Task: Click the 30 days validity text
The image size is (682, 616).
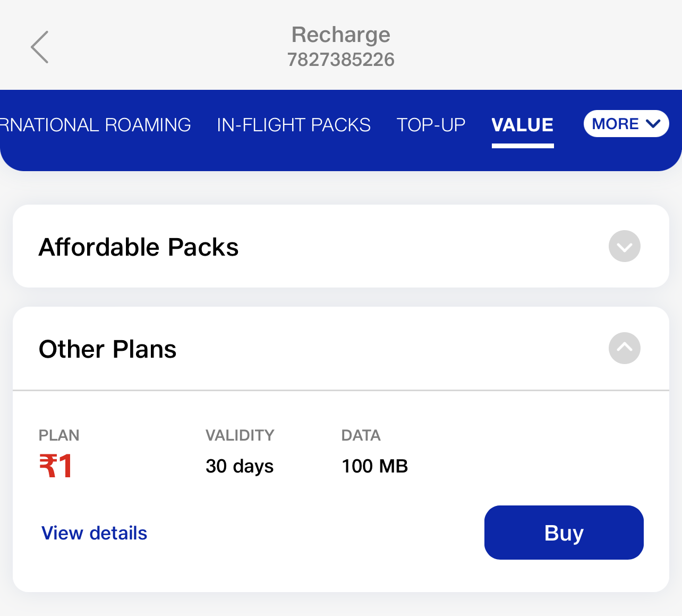Action: click(240, 466)
